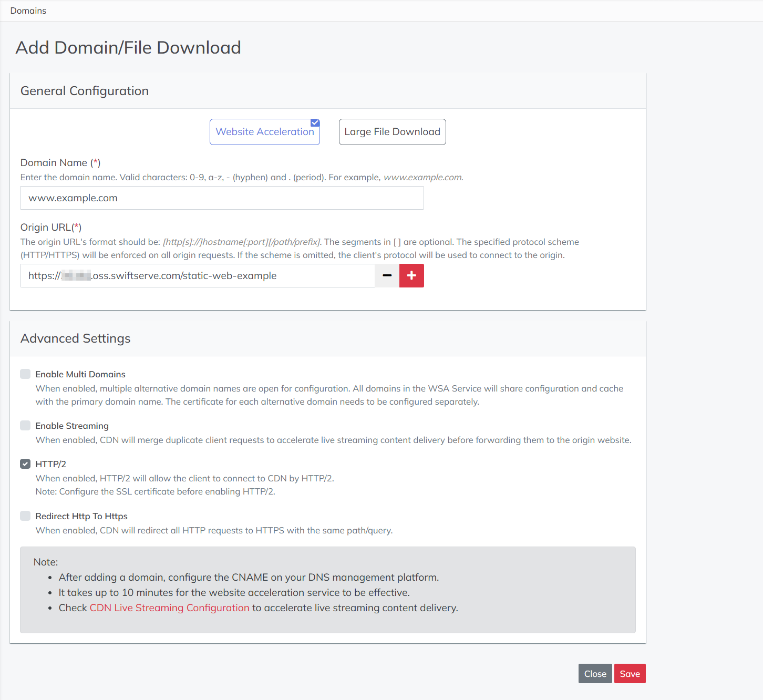Click the plus icon to add another origin URL
The width and height of the screenshot is (763, 700).
[411, 275]
